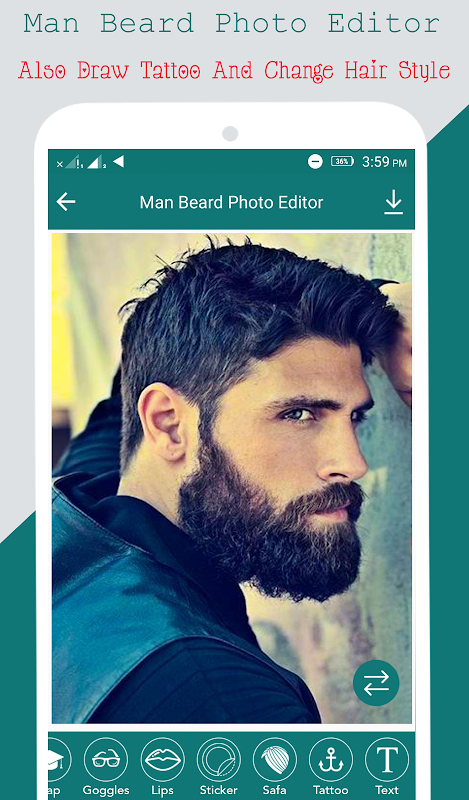Tap the Sticker label text

[218, 790]
